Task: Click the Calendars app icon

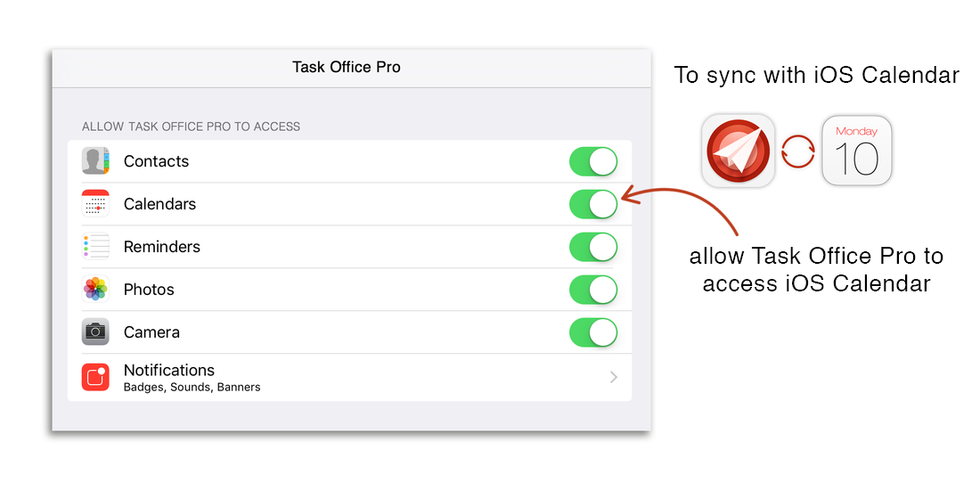Action: 95,204
